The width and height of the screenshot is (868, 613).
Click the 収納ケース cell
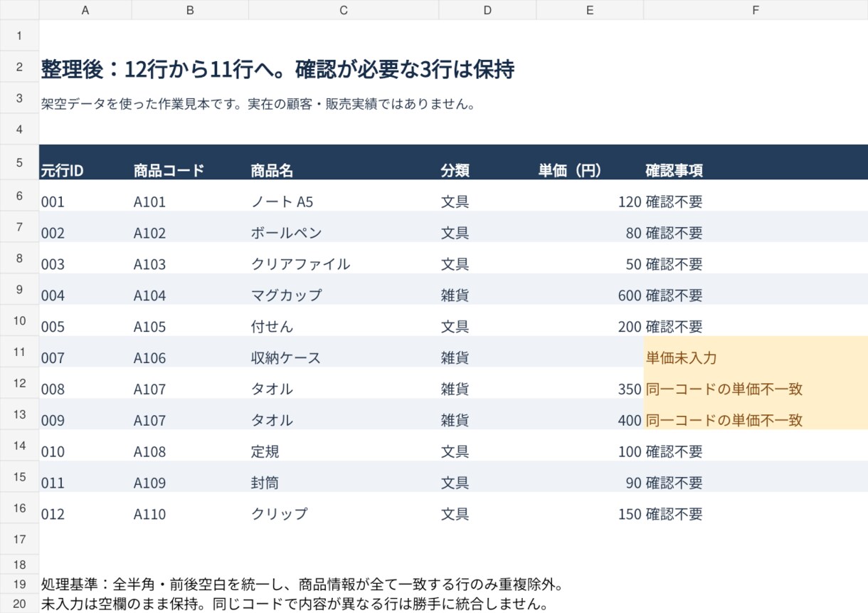pyautogui.click(x=344, y=352)
